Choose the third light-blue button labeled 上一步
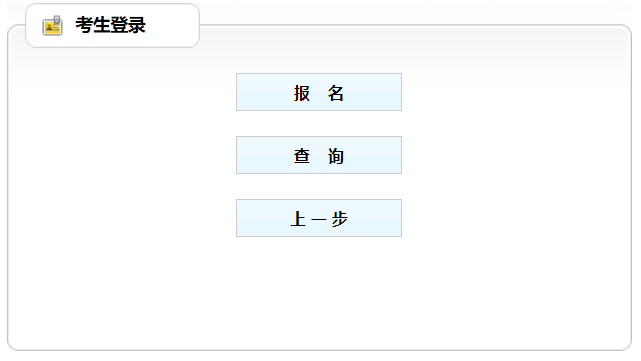This screenshot has width=641, height=361. [319, 218]
